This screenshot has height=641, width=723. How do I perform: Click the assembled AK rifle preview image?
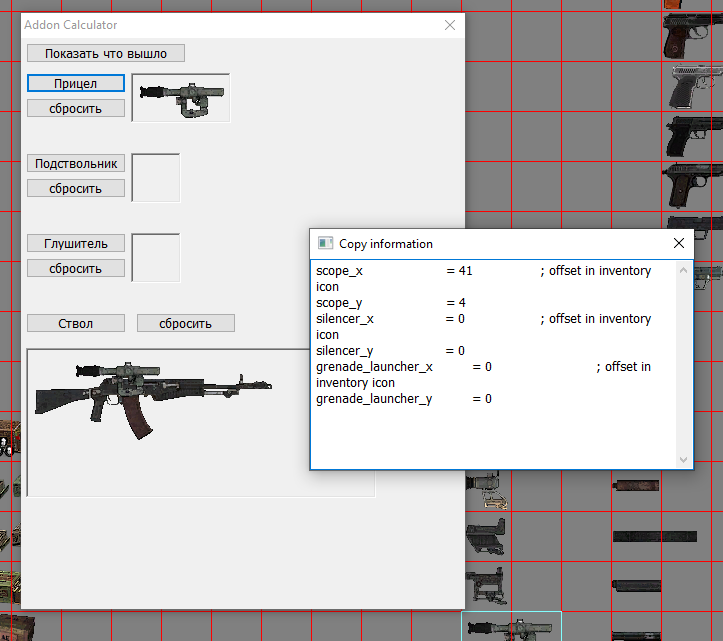[150, 395]
